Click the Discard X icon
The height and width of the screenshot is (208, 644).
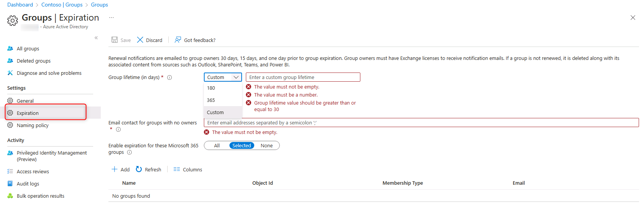pyautogui.click(x=140, y=40)
